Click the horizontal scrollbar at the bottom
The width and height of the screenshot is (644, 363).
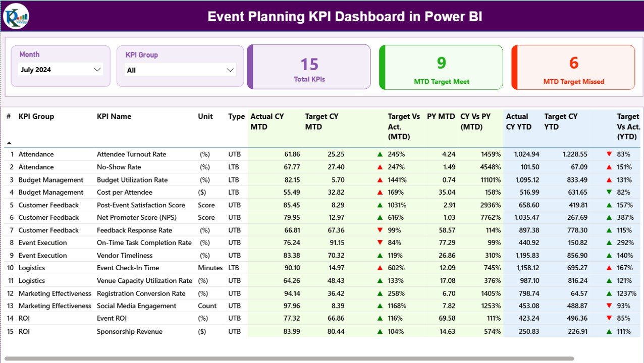289,358
